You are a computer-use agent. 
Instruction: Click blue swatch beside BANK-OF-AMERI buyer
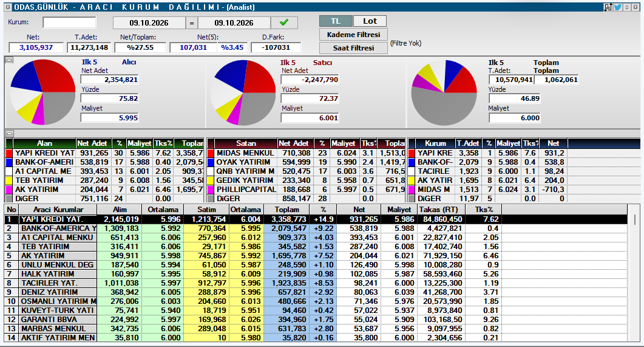tap(9, 162)
